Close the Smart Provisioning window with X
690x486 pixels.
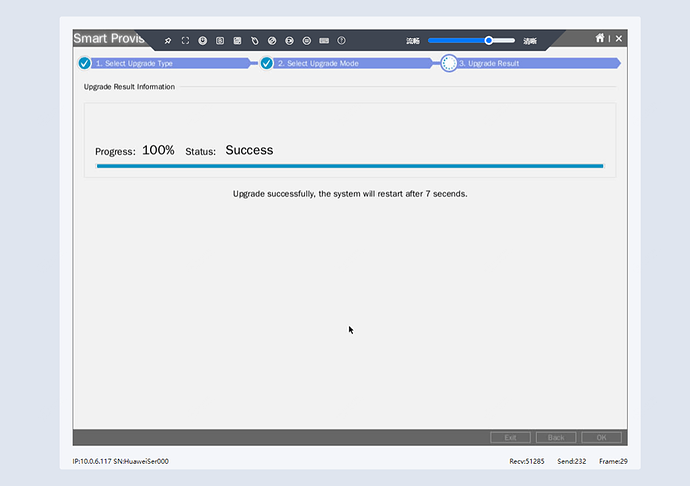619,38
